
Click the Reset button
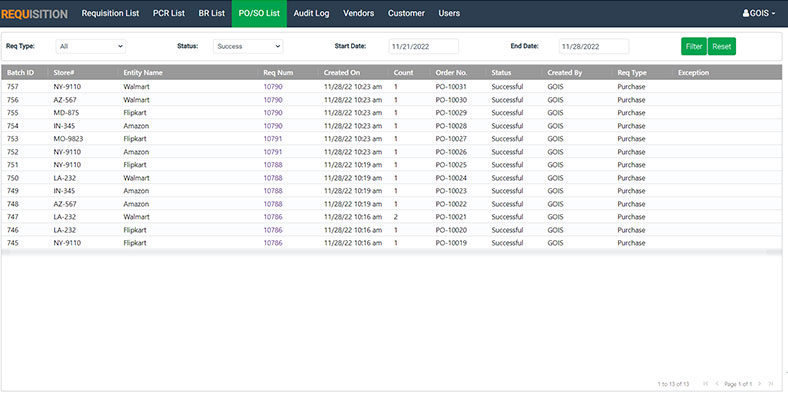click(722, 46)
